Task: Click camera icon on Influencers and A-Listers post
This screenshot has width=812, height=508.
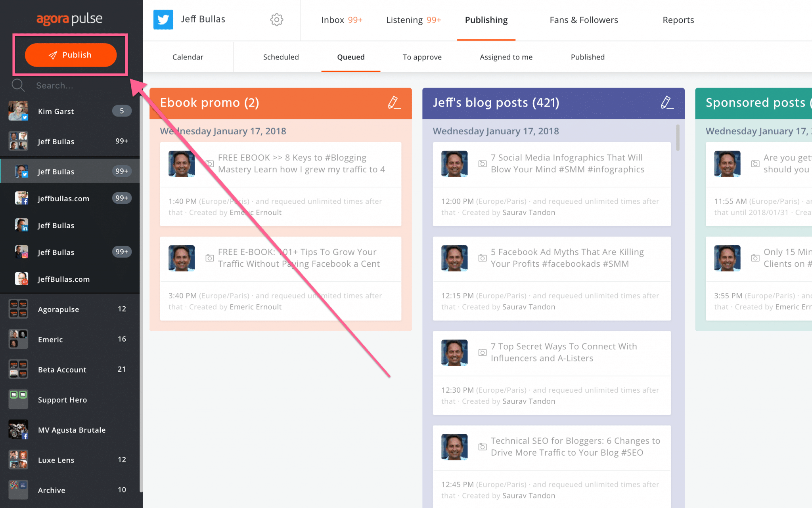Action: tap(482, 352)
